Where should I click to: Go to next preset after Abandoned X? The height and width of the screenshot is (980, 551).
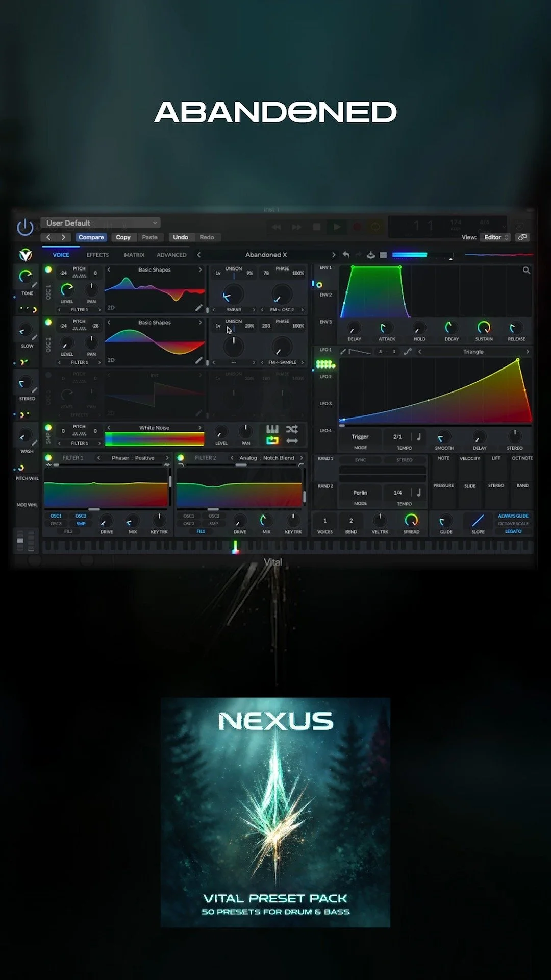tap(334, 255)
